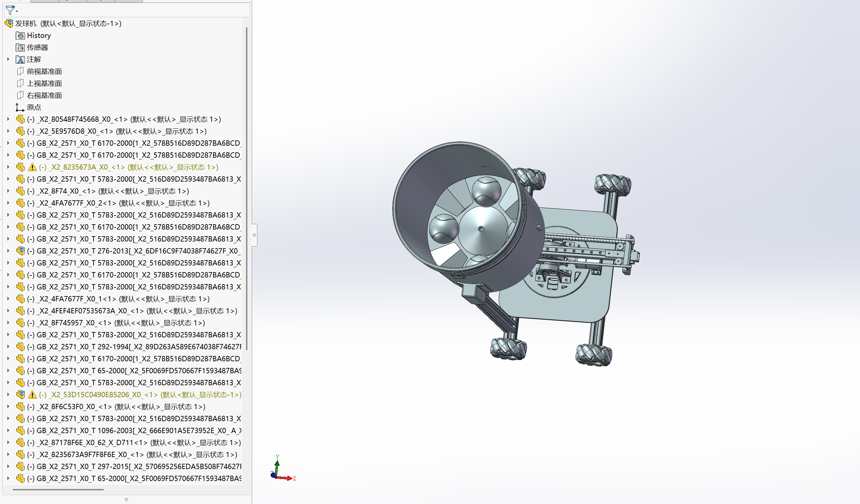
Task: Click the 传感器 sensors icon
Action: 20,47
